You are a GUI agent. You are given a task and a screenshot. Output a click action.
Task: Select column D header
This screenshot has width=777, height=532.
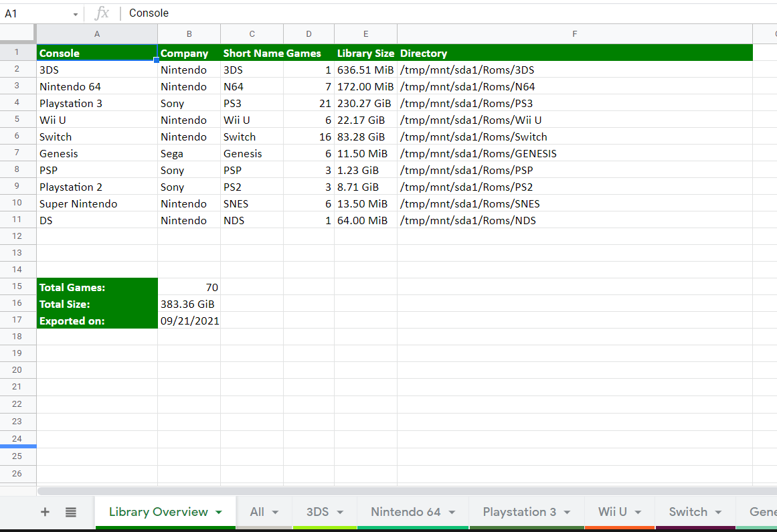tap(309, 34)
